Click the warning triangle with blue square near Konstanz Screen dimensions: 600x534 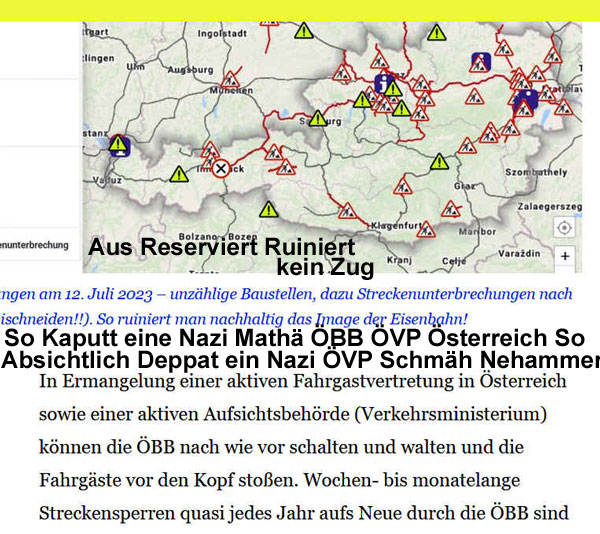tap(119, 146)
